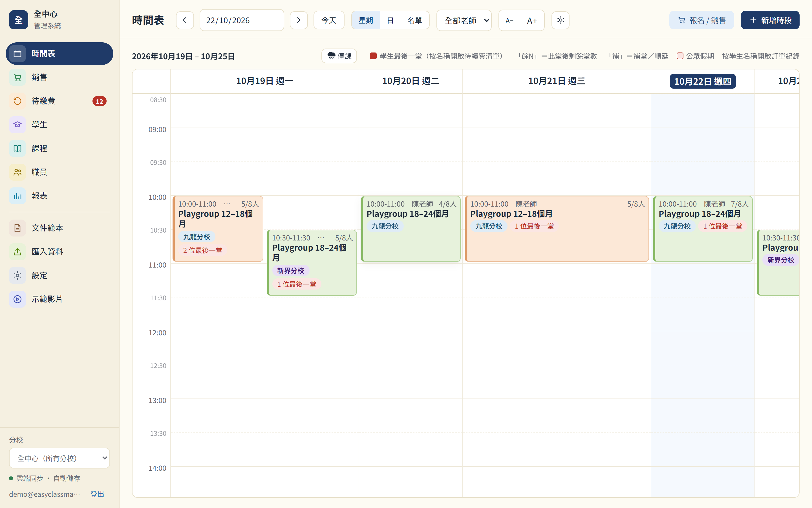Open the 設定 settings gear icon

tap(17, 275)
